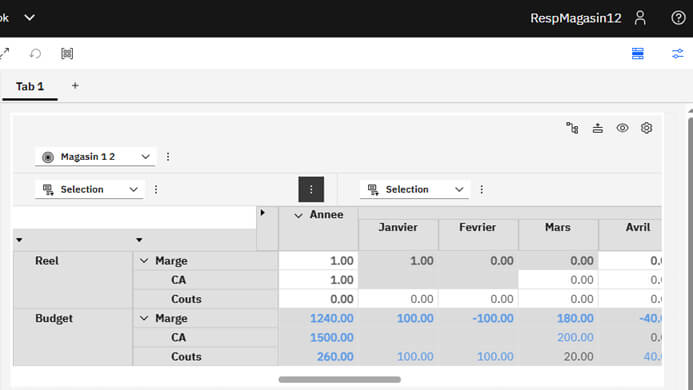The height and width of the screenshot is (390, 693).
Task: Click the RespMagasin12 username text
Action: (x=575, y=18)
